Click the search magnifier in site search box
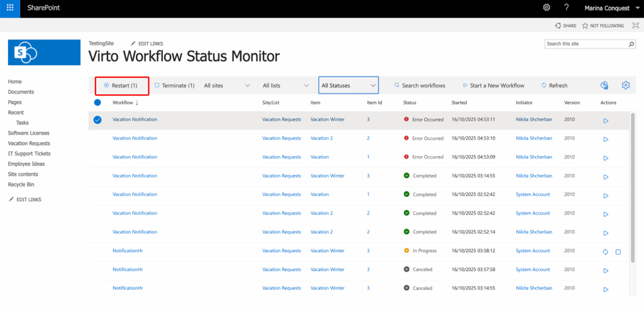The height and width of the screenshot is (310, 644). 631,44
